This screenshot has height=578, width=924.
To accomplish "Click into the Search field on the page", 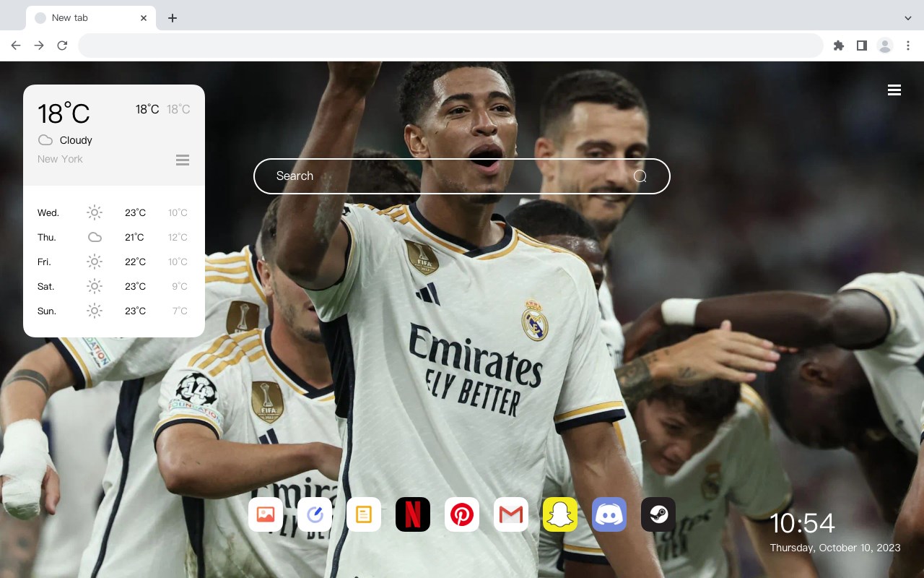I will click(462, 176).
